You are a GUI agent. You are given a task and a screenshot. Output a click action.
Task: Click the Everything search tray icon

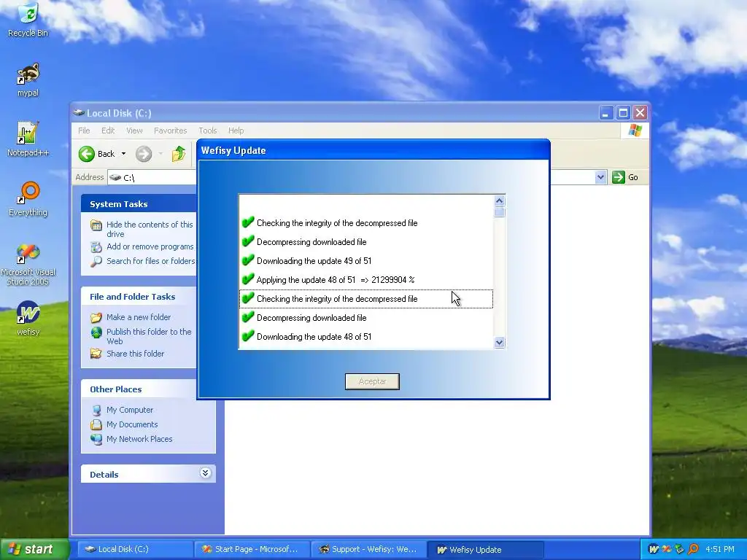[x=694, y=549]
